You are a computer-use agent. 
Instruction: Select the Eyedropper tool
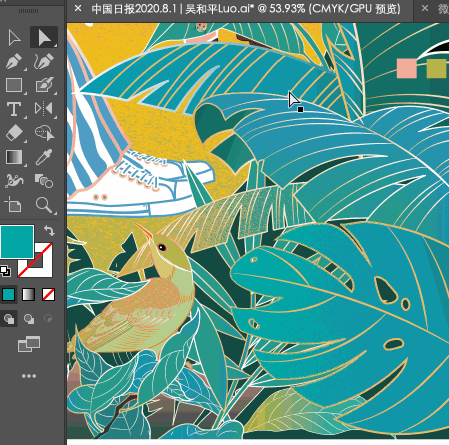(44, 157)
